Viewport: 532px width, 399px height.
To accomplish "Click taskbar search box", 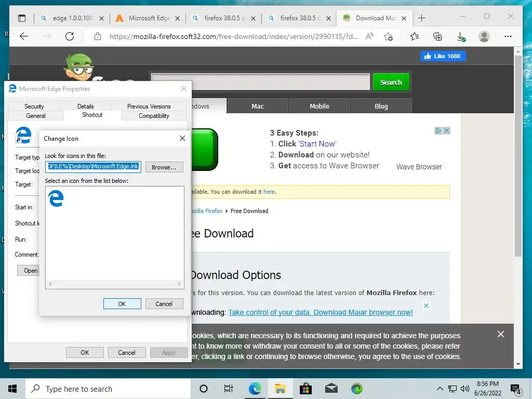I will pyautogui.click(x=108, y=389).
